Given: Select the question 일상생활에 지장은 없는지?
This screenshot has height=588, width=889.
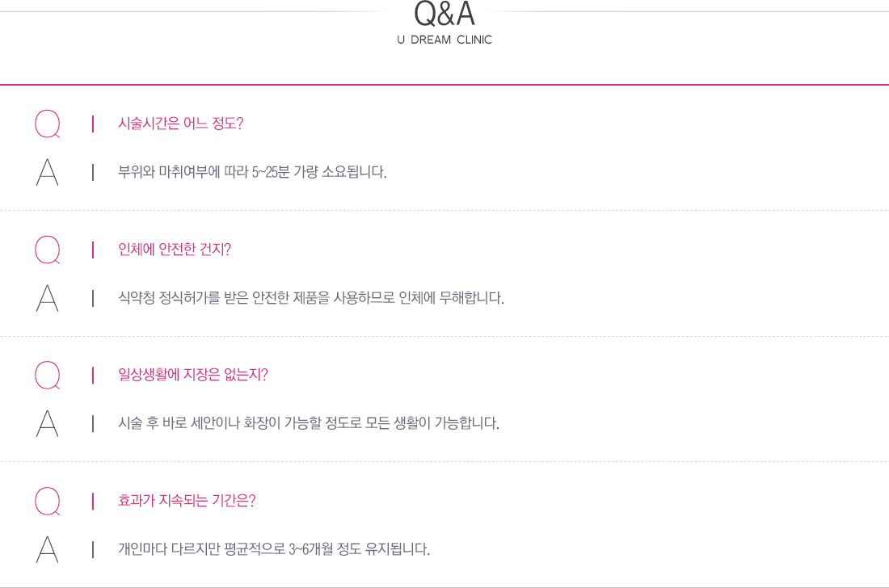Looking at the screenshot, I should [x=193, y=375].
